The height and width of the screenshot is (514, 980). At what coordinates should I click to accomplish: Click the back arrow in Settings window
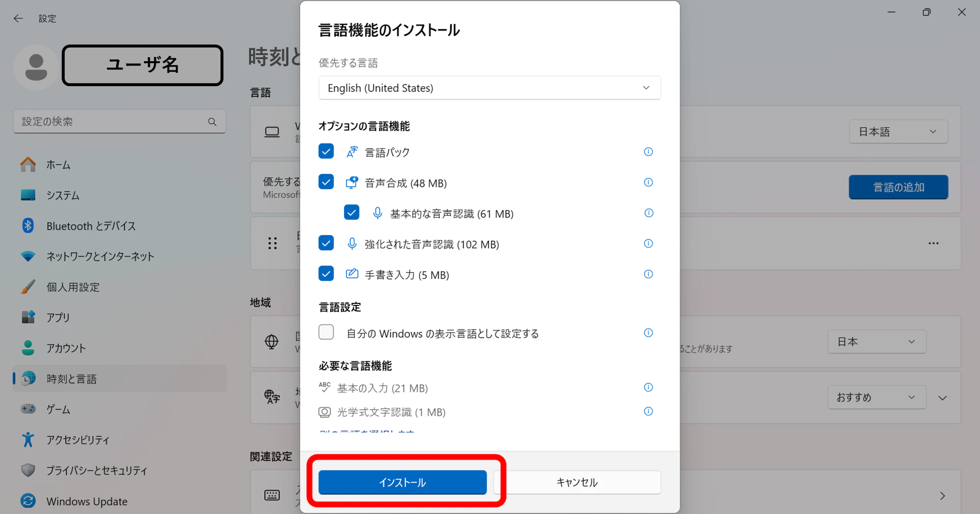coord(18,19)
